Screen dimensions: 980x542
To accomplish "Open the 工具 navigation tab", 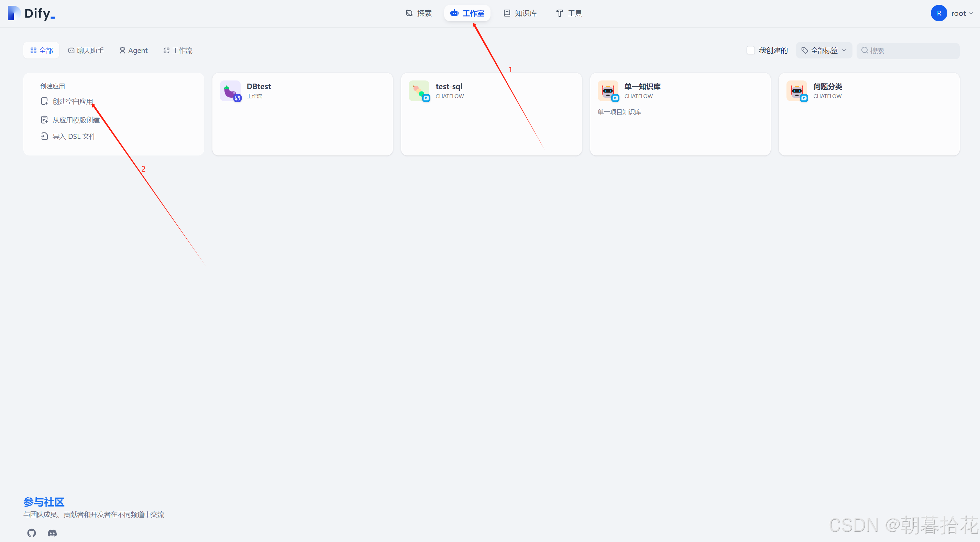I will pyautogui.click(x=569, y=13).
